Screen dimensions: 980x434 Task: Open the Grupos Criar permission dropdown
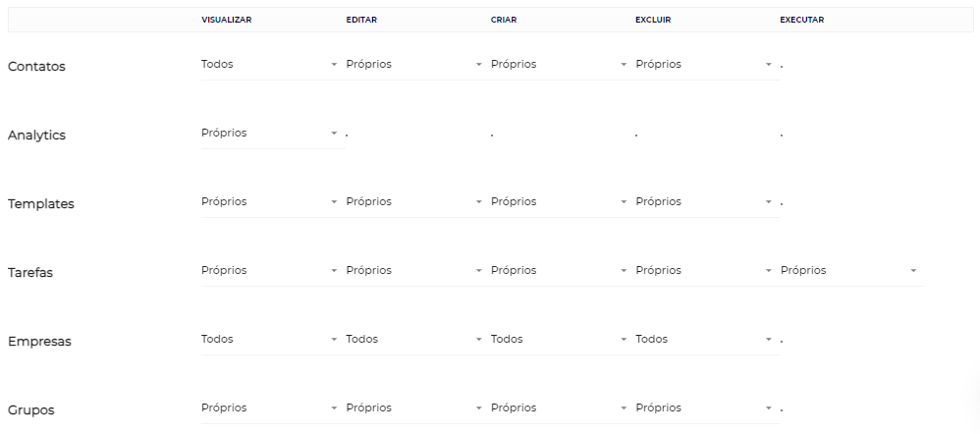[x=560, y=408]
